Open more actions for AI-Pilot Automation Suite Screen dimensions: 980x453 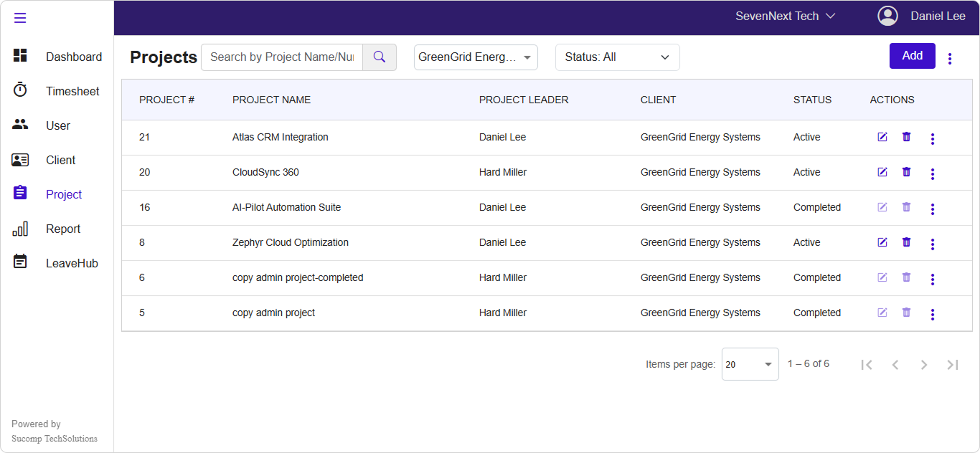932,209
